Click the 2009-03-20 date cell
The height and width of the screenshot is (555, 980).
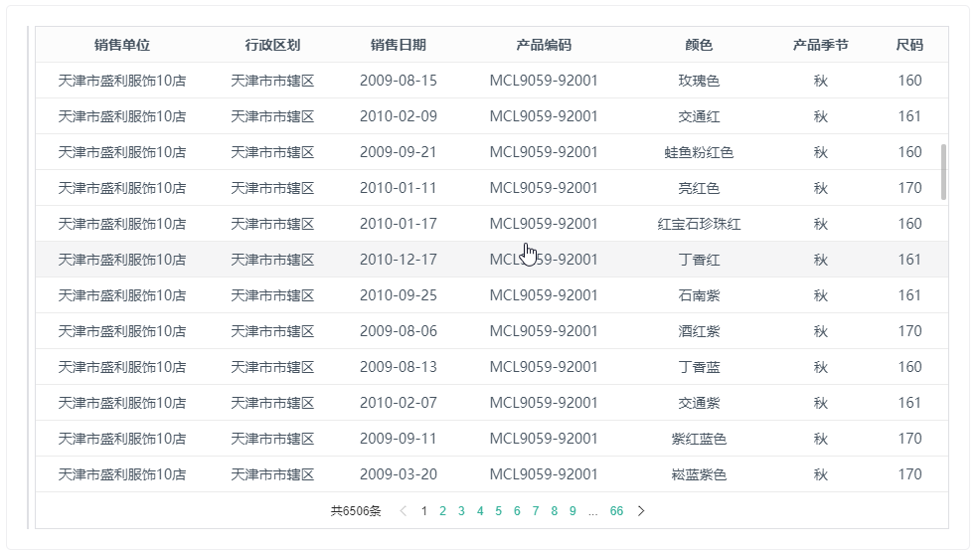click(x=398, y=474)
